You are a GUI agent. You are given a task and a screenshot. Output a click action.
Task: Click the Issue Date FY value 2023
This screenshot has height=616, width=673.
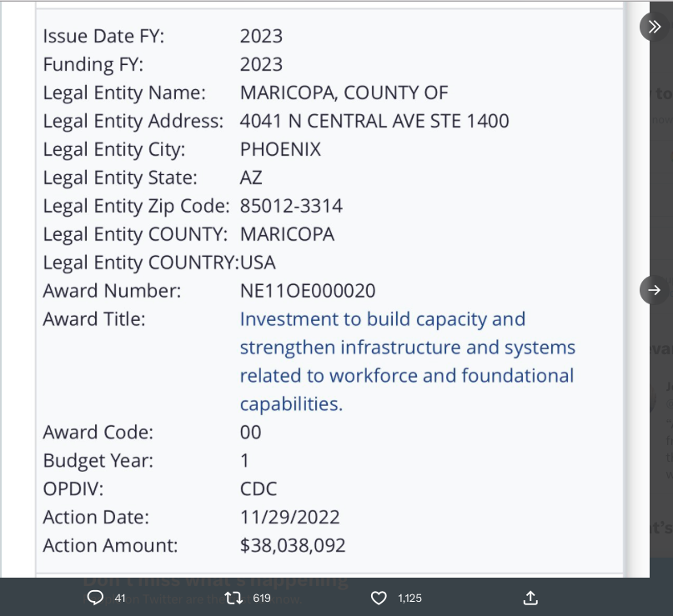point(261,37)
